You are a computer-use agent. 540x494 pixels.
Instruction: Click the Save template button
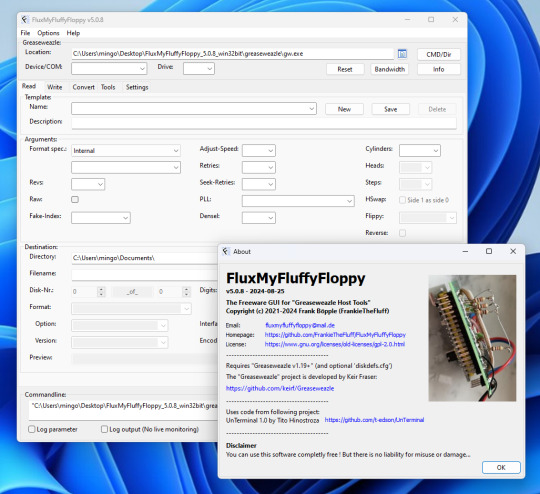coord(391,109)
